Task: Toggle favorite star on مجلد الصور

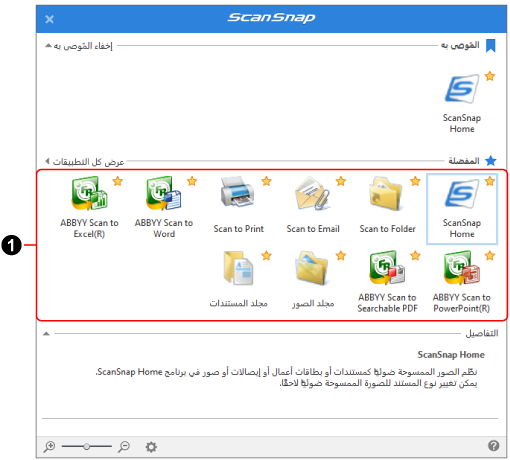Action: (341, 256)
